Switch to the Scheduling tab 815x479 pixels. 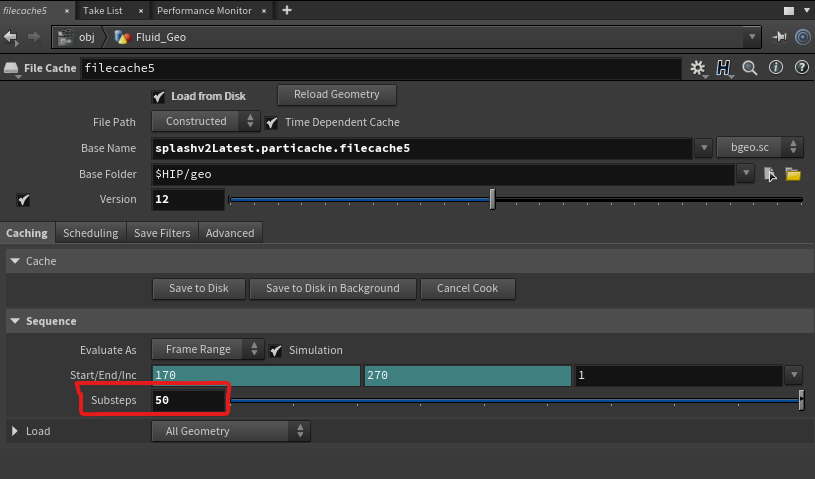tap(90, 233)
